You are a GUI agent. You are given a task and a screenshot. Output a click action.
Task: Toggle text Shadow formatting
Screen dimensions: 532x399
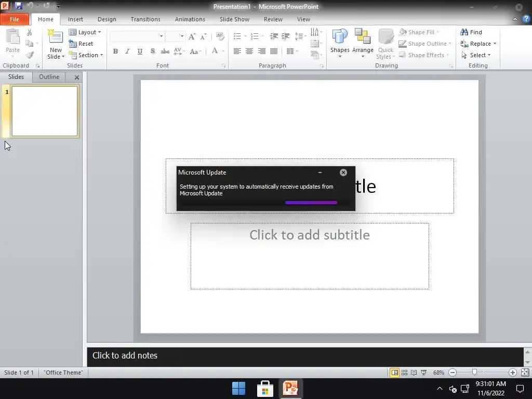[x=153, y=51]
